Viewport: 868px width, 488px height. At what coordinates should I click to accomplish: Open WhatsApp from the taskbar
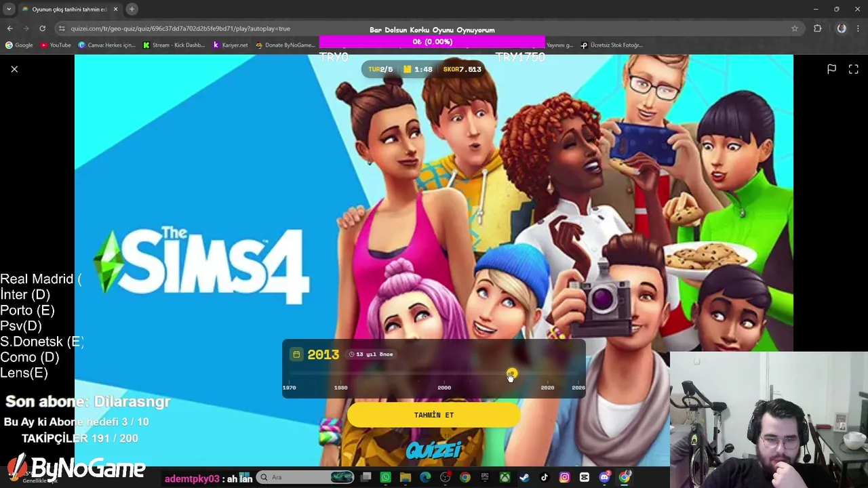(x=385, y=477)
